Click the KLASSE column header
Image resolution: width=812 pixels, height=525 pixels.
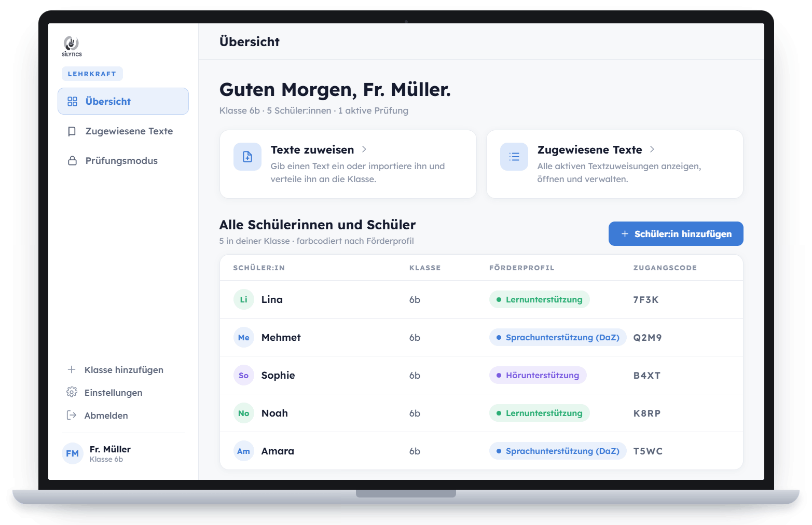click(425, 268)
